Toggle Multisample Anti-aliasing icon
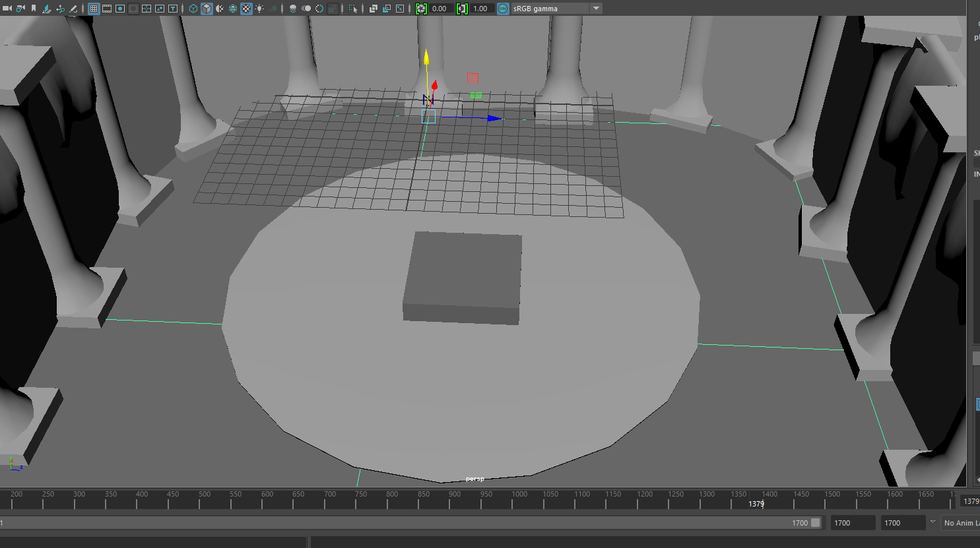This screenshot has height=548, width=980. (x=319, y=9)
